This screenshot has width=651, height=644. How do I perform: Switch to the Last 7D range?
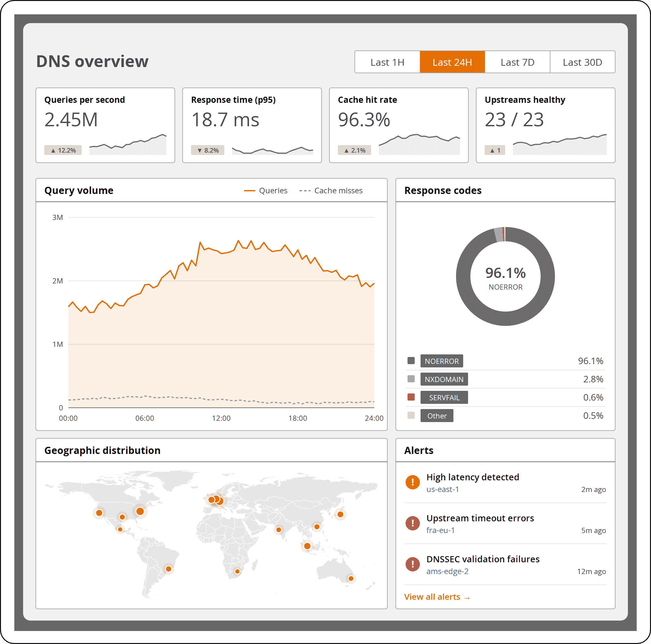tap(517, 62)
